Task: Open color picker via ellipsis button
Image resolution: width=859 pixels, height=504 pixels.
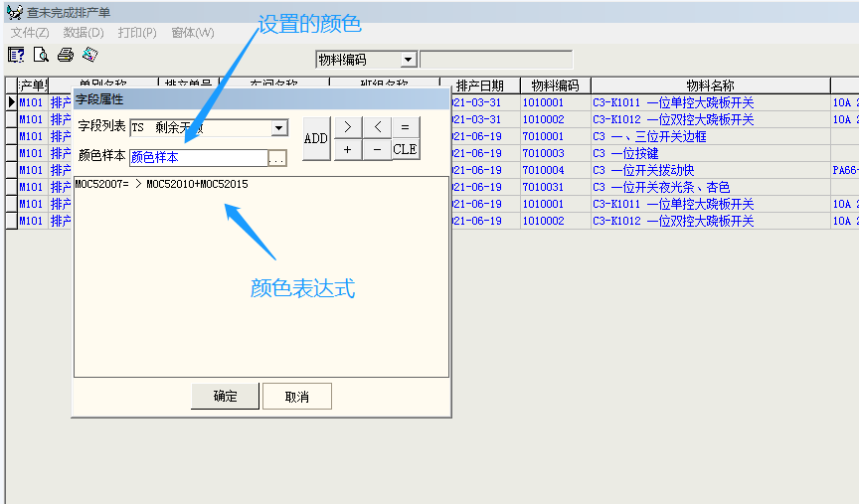Action: [277, 158]
